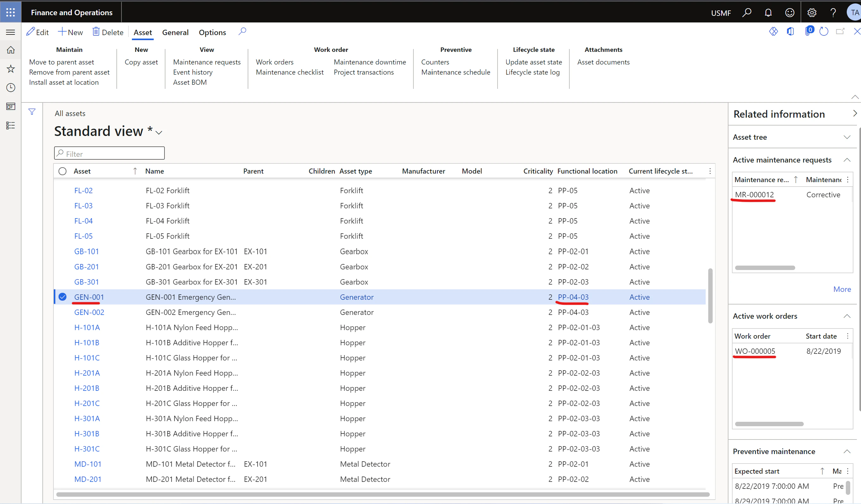Open Recent clock icon in sidebar
This screenshot has height=504, width=861.
(10, 88)
